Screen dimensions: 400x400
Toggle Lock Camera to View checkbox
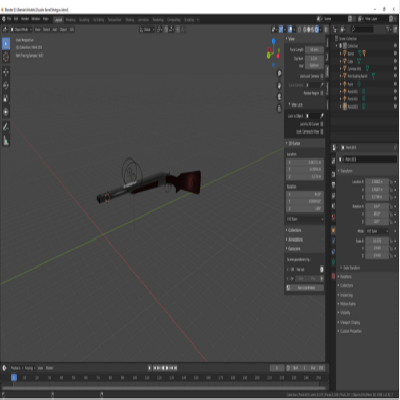point(322,132)
